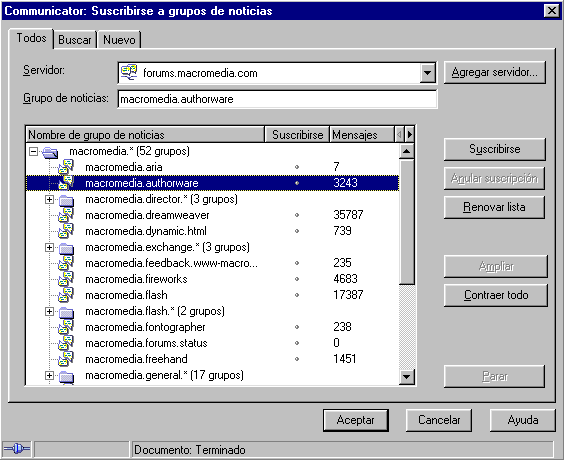Click the macromedia.authorware newsgroup icon
The height and width of the screenshot is (460, 564).
click(x=66, y=183)
